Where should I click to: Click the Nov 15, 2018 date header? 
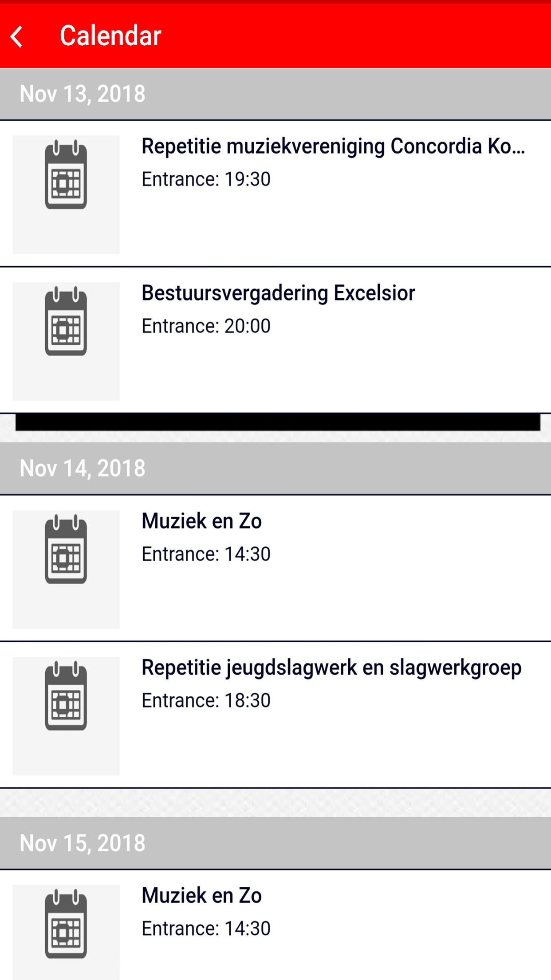tap(83, 843)
